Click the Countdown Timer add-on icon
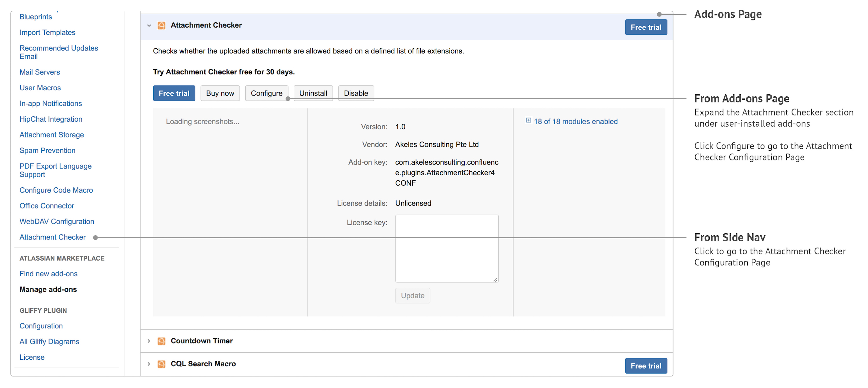 161,341
